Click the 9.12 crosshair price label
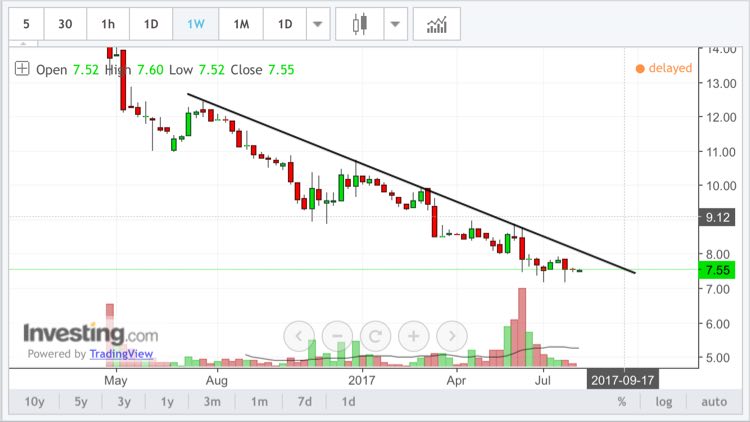This screenshot has width=750, height=422. pos(717,217)
